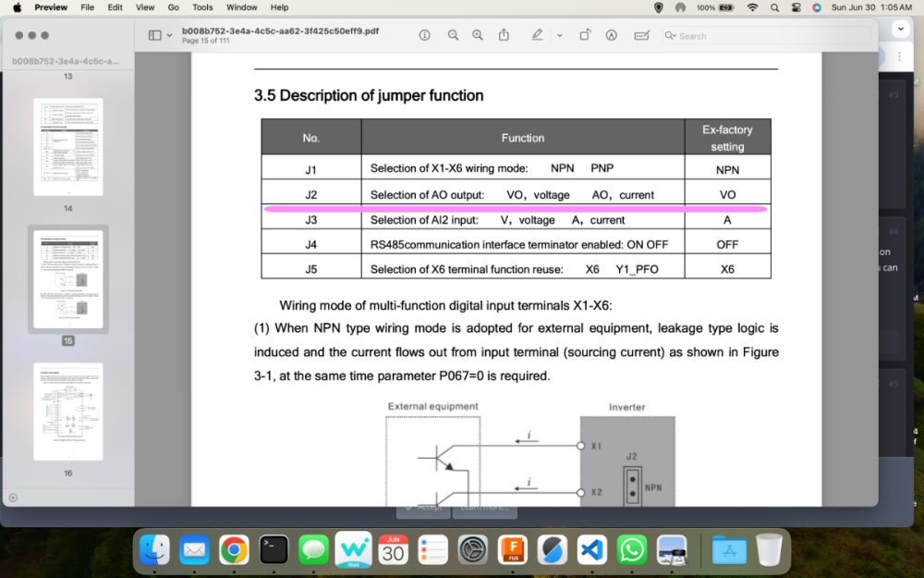This screenshot has width=924, height=578.
Task: Click the Search field in toolbar
Action: tap(766, 36)
